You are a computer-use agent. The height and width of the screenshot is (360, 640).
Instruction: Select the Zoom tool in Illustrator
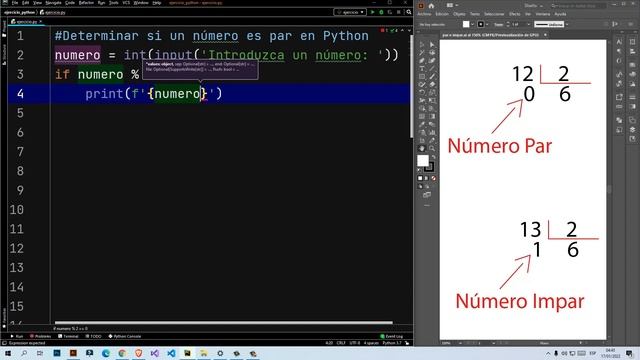(x=432, y=149)
